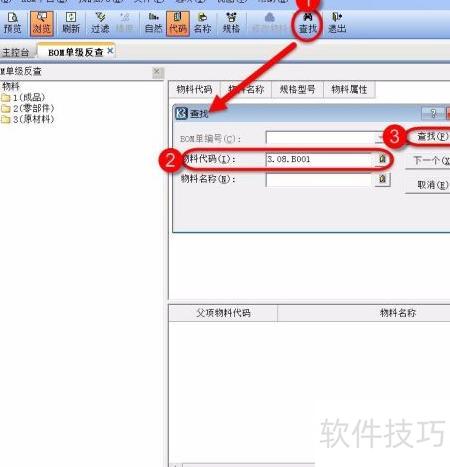Image resolution: width=450 pixels, height=467 pixels.
Task: Open the 查找 search tool
Action: click(x=307, y=24)
